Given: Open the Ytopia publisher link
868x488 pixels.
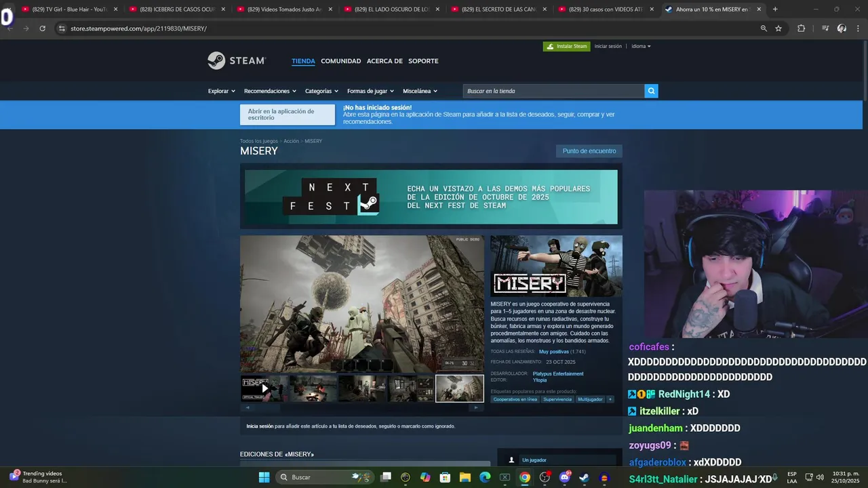Looking at the screenshot, I should coord(540,380).
